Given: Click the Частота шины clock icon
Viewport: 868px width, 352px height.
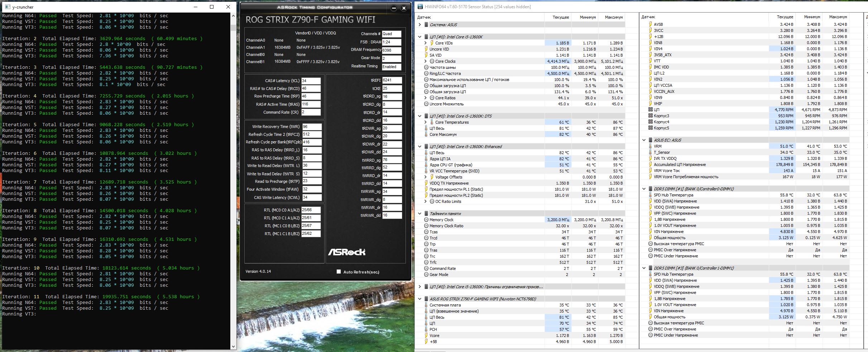Looking at the screenshot, I should [x=426, y=67].
